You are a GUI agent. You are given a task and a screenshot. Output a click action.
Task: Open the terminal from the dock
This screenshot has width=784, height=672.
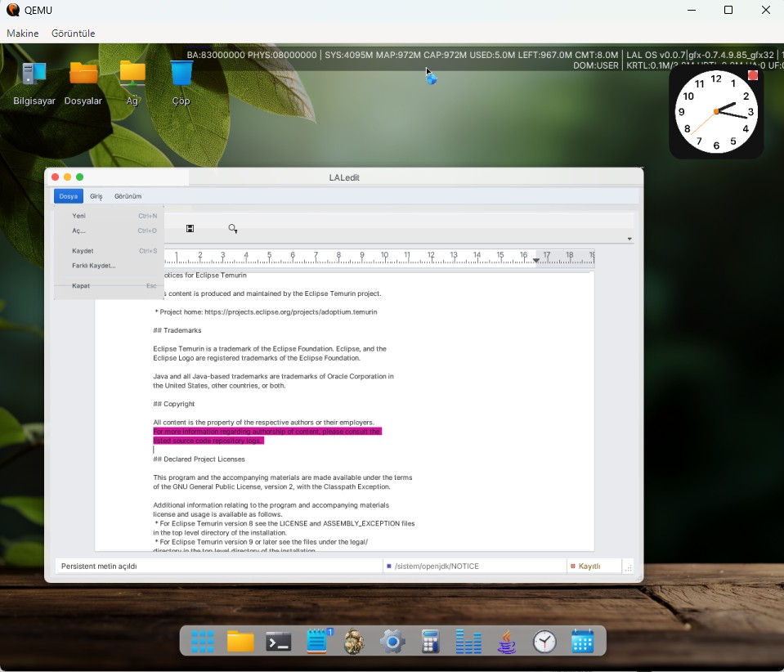click(279, 642)
